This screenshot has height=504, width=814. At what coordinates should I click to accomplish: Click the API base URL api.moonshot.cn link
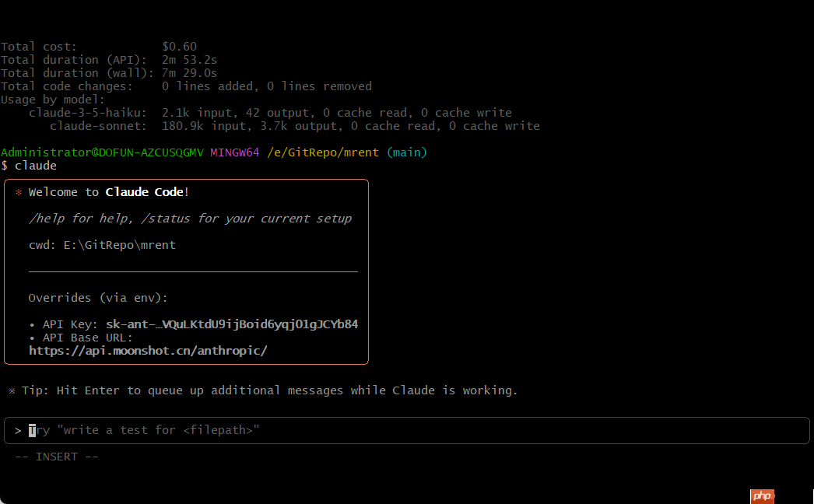point(148,351)
